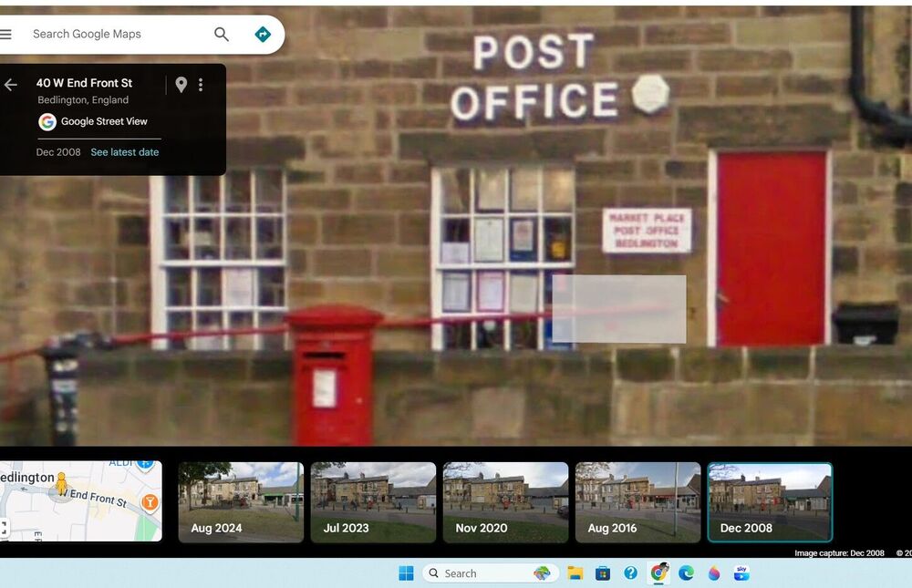Select the Jul 2023 street view thumbnail
This screenshot has height=588, width=912.
[x=373, y=502]
